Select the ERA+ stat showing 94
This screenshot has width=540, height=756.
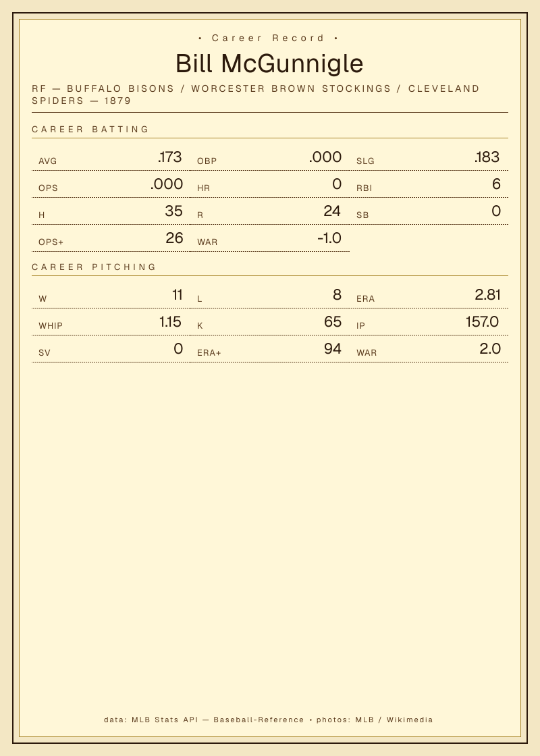(x=270, y=349)
